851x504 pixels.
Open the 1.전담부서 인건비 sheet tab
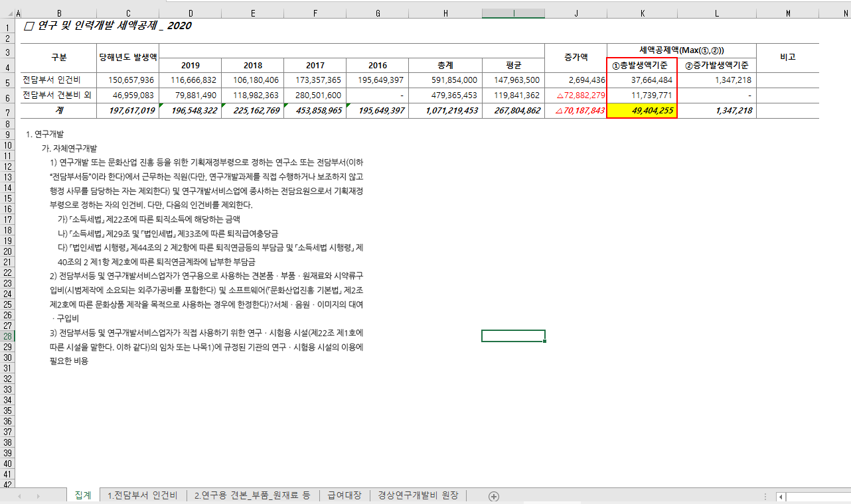(142, 495)
